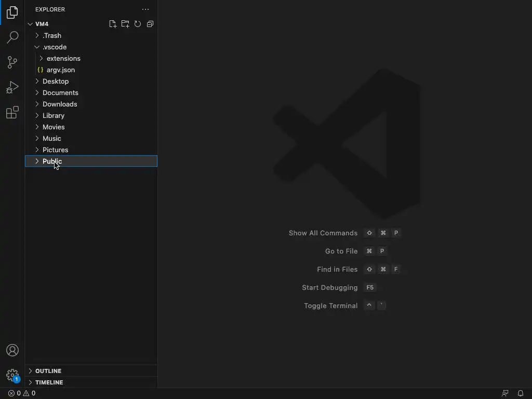Select the Documents folder label

tap(60, 92)
